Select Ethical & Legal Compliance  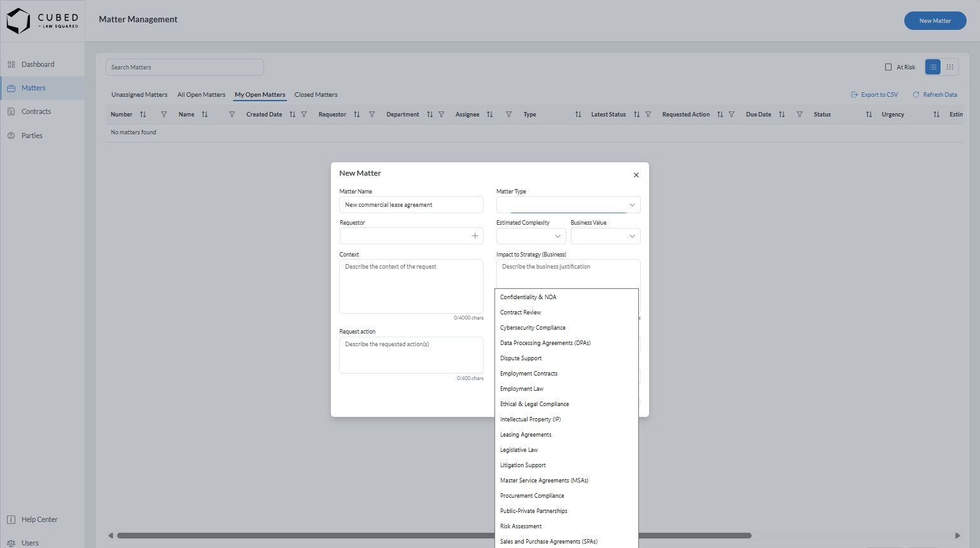[x=566, y=404]
